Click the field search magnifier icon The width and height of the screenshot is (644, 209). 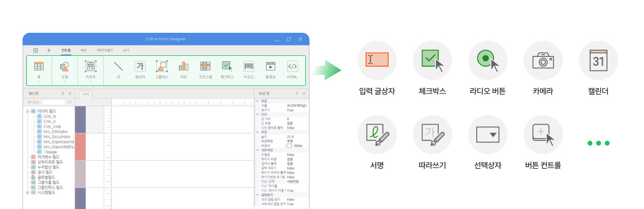[x=70, y=102]
